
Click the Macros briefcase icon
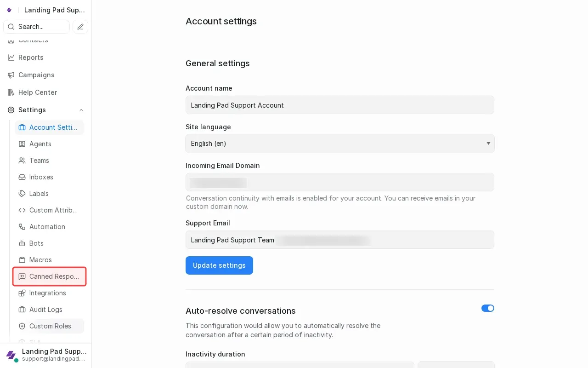point(22,260)
